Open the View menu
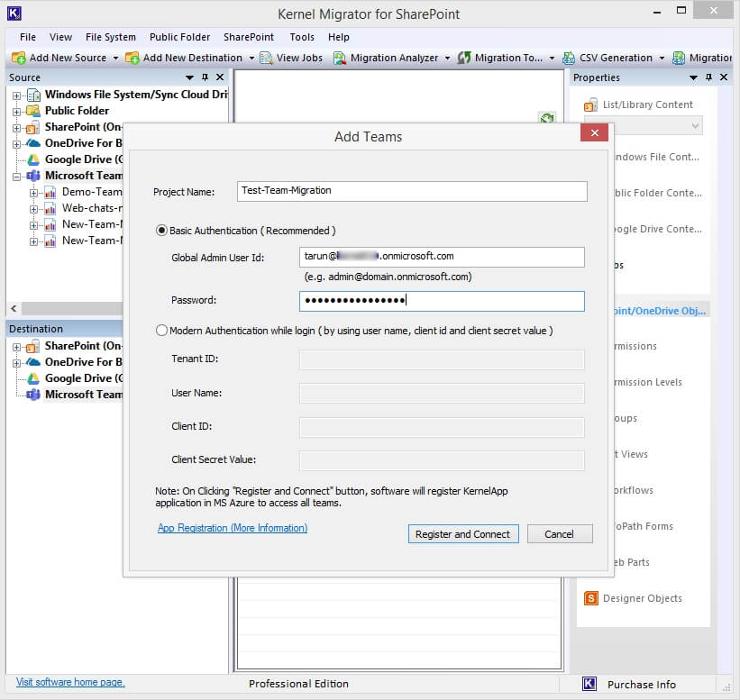 click(x=61, y=37)
